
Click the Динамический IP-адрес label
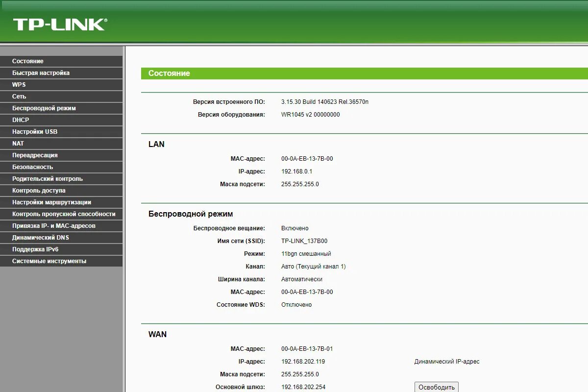pos(447,362)
